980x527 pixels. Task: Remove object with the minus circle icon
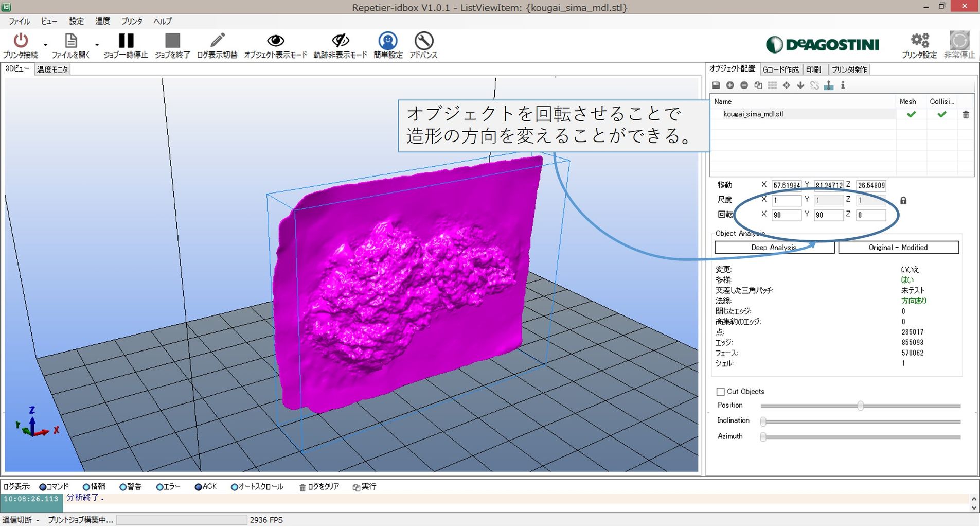tap(744, 85)
